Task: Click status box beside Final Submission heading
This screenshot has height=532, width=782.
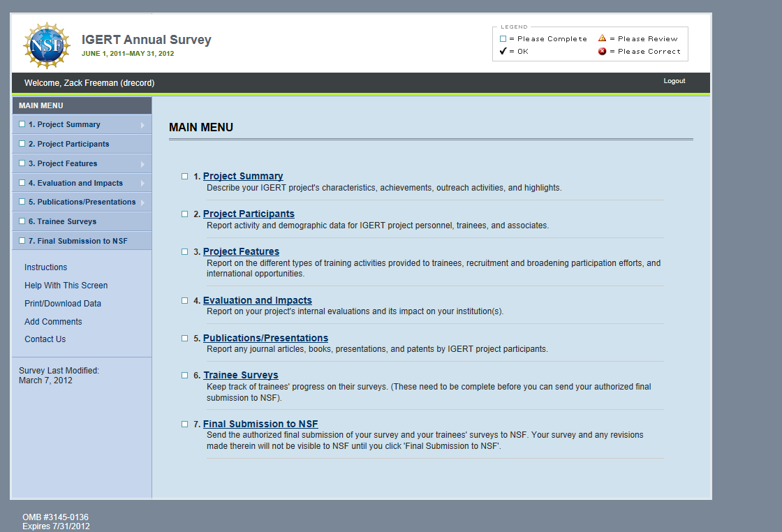Action: point(184,424)
